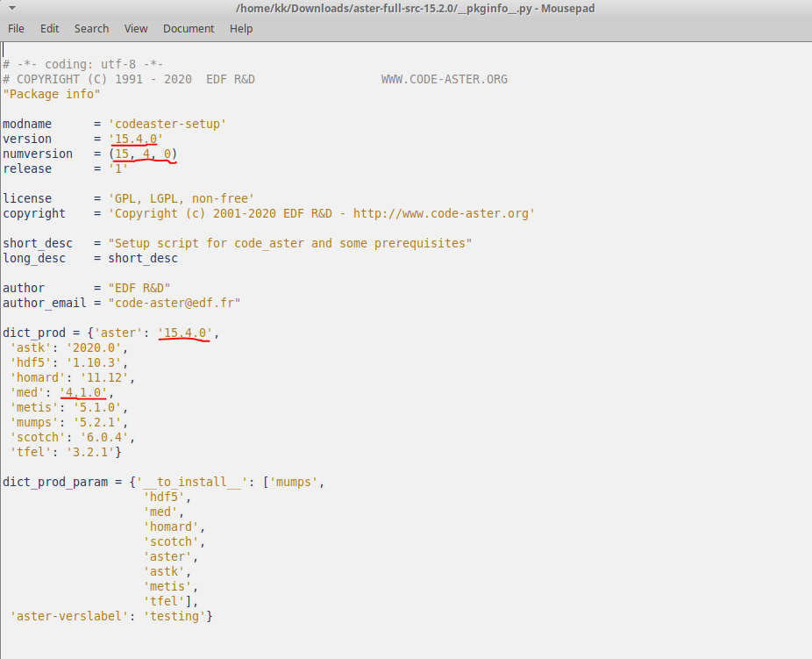Click the code-aster.org URL in copyright line

[441, 213]
